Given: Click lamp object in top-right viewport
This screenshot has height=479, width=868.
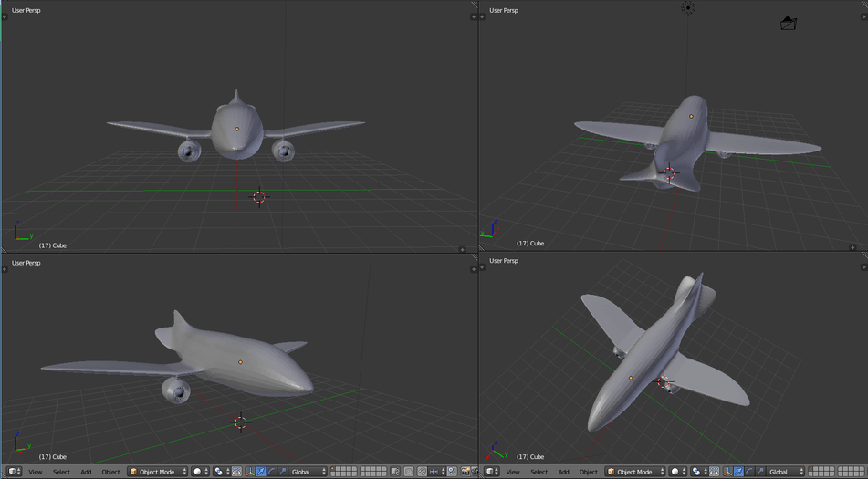Looking at the screenshot, I should pos(688,7).
